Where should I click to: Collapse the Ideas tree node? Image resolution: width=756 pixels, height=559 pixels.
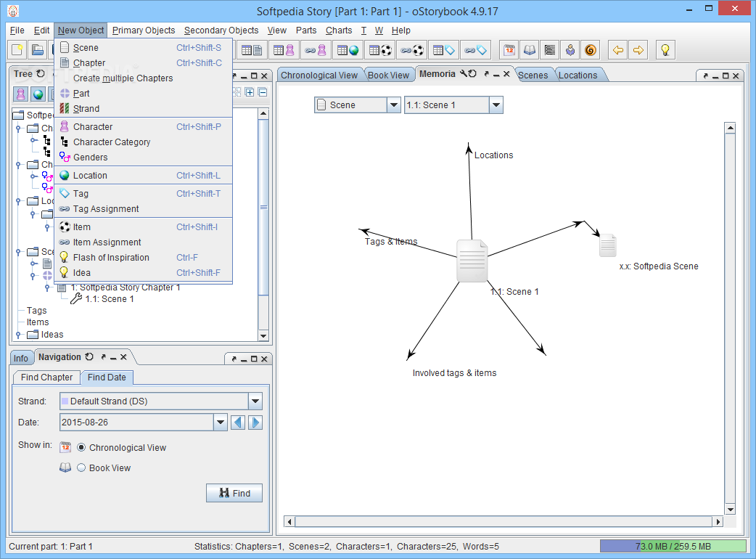point(18,335)
